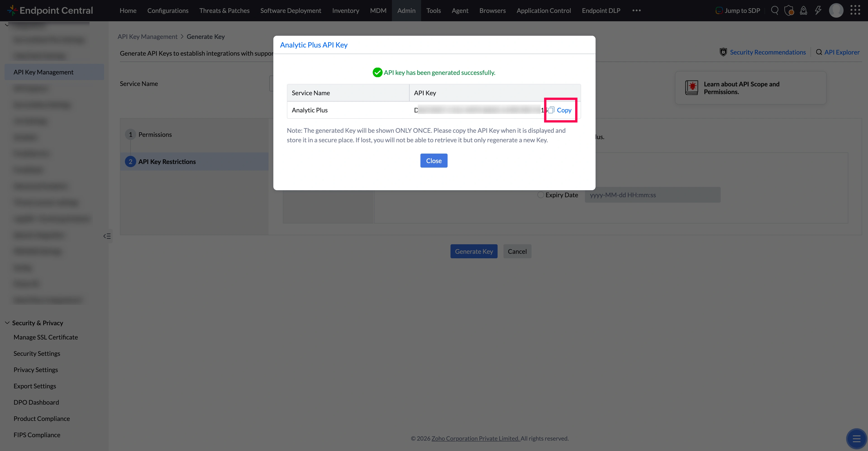The height and width of the screenshot is (451, 868).
Task: Click the Generate Key button
Action: (x=474, y=251)
